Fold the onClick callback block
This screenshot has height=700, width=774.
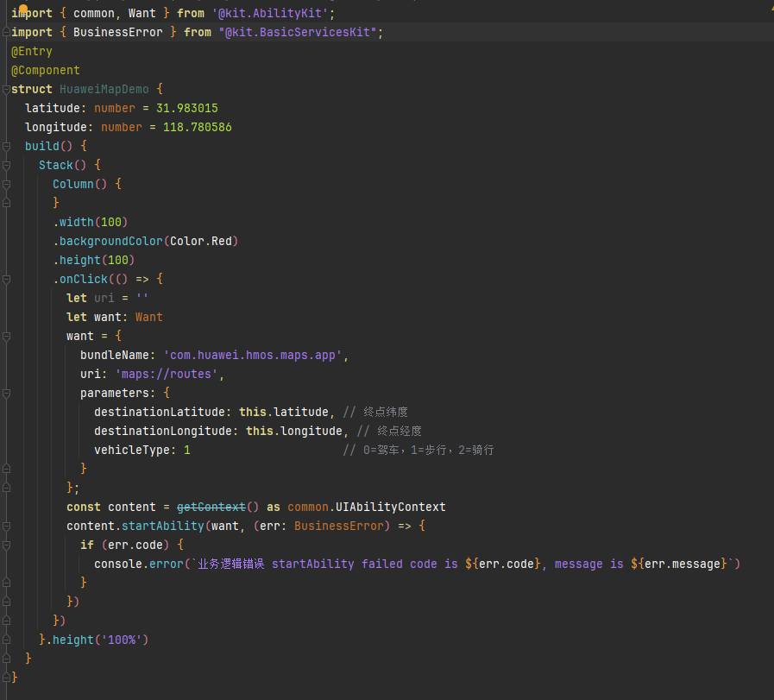5,280
